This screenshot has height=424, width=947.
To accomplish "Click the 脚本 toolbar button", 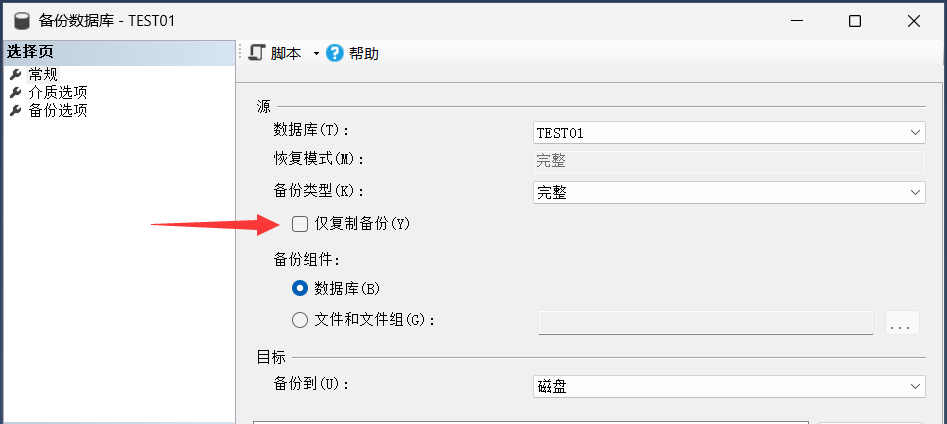I will (x=285, y=54).
